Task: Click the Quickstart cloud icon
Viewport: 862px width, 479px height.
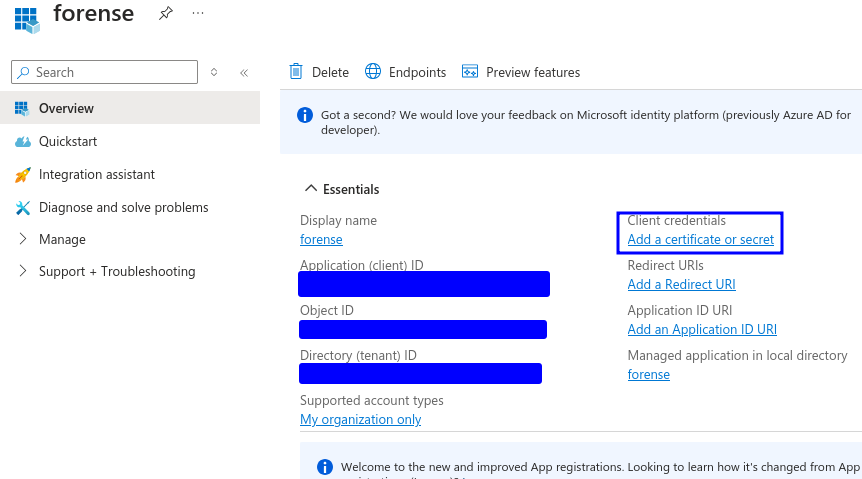Action: pyautogui.click(x=23, y=142)
